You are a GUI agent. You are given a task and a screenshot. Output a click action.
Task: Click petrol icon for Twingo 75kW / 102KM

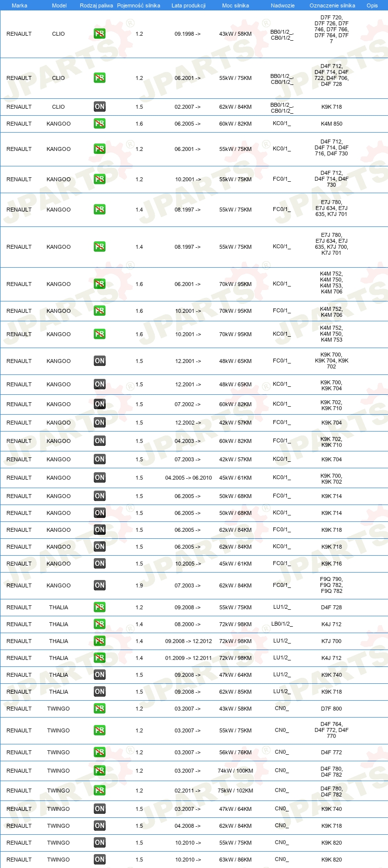(x=100, y=791)
